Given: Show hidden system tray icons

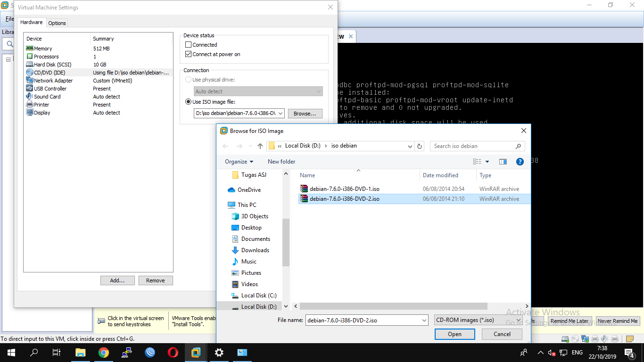Looking at the screenshot, I should click(x=540, y=353).
